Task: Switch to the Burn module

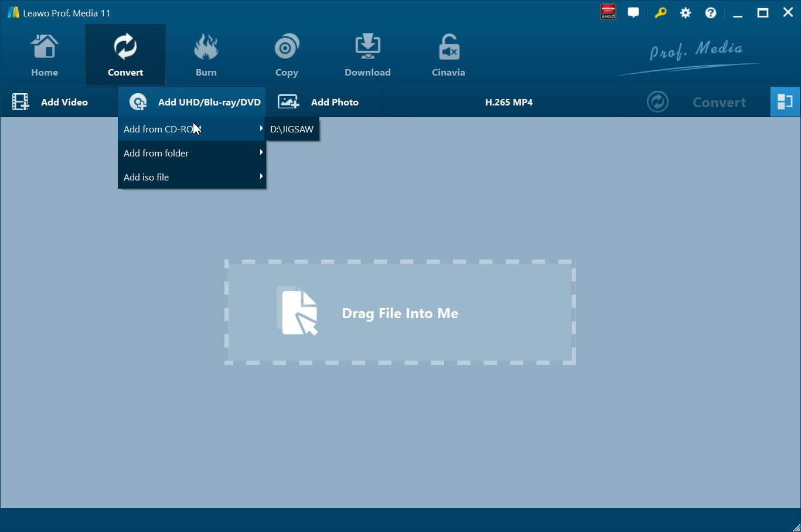Action: (206, 54)
